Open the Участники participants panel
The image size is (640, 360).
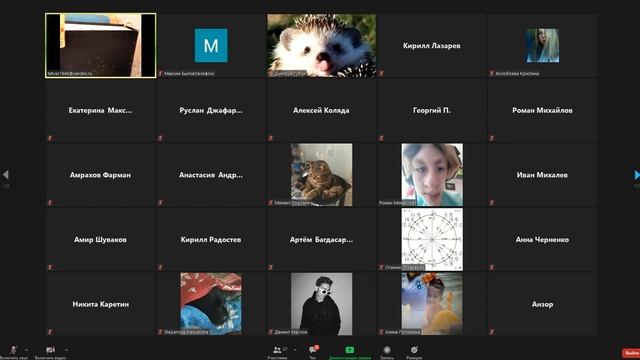278,352
